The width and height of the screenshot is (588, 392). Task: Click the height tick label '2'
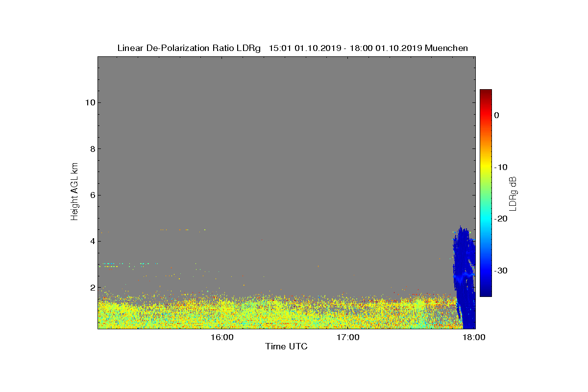(x=92, y=288)
